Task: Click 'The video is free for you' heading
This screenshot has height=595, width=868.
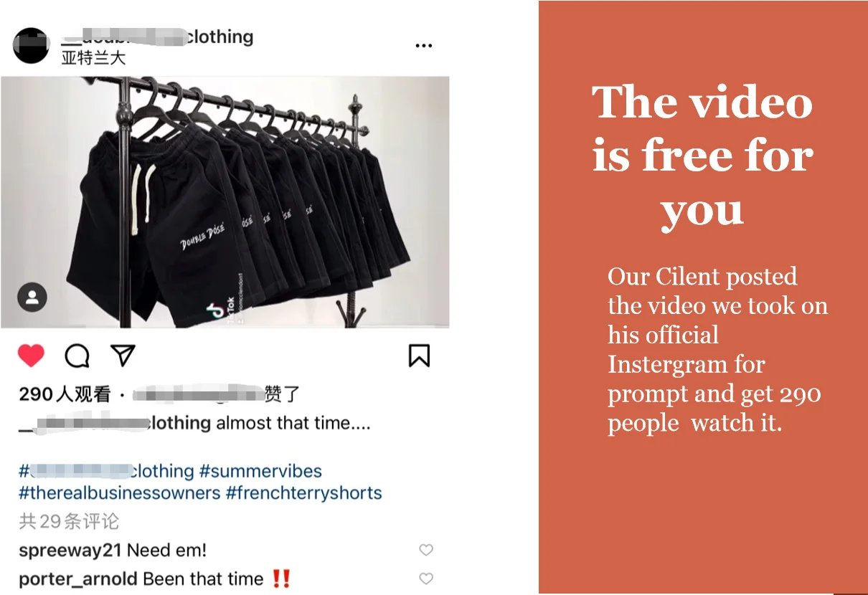Action: (x=702, y=155)
